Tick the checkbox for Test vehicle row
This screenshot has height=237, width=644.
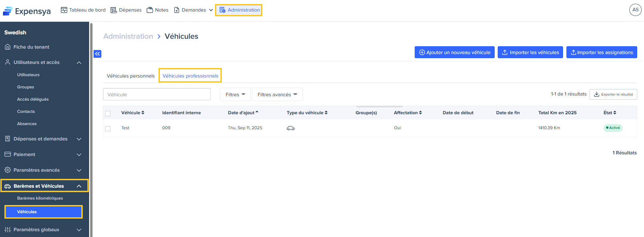click(108, 129)
